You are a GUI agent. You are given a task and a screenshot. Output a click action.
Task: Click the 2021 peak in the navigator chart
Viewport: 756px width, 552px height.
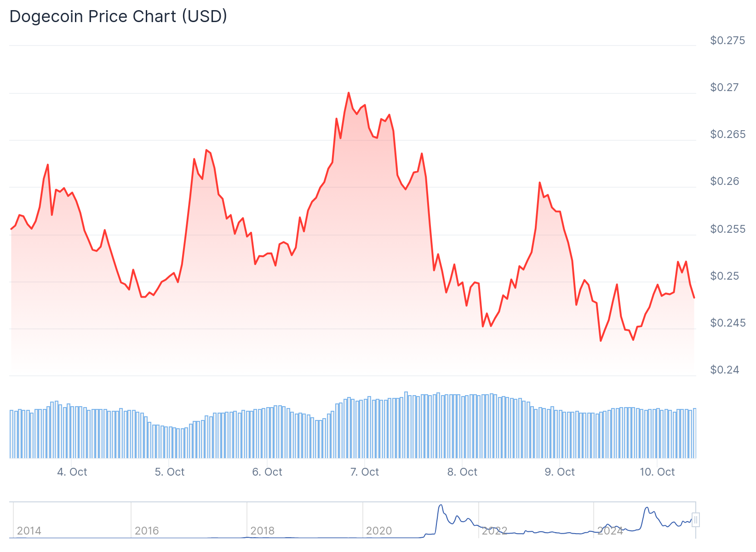tap(441, 505)
